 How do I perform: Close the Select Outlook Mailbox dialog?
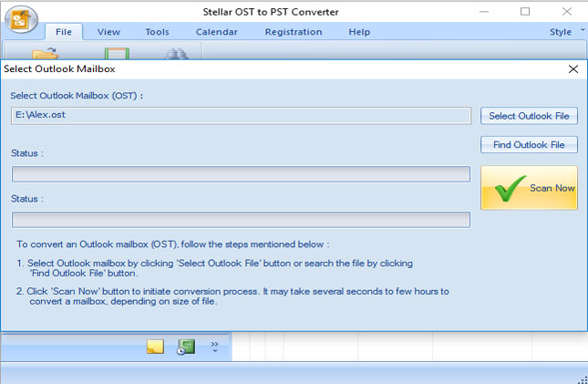[x=573, y=69]
